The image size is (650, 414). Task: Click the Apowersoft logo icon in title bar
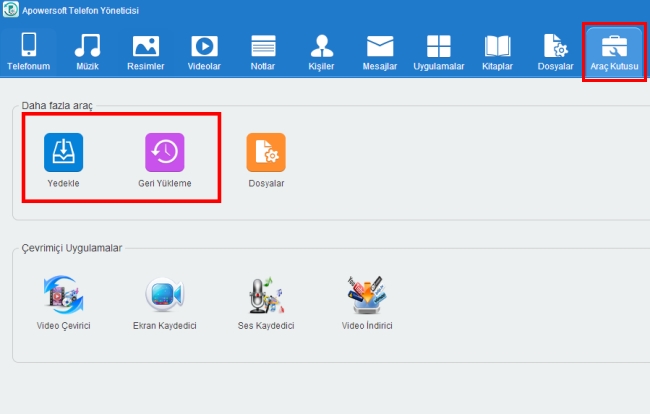[x=11, y=9]
